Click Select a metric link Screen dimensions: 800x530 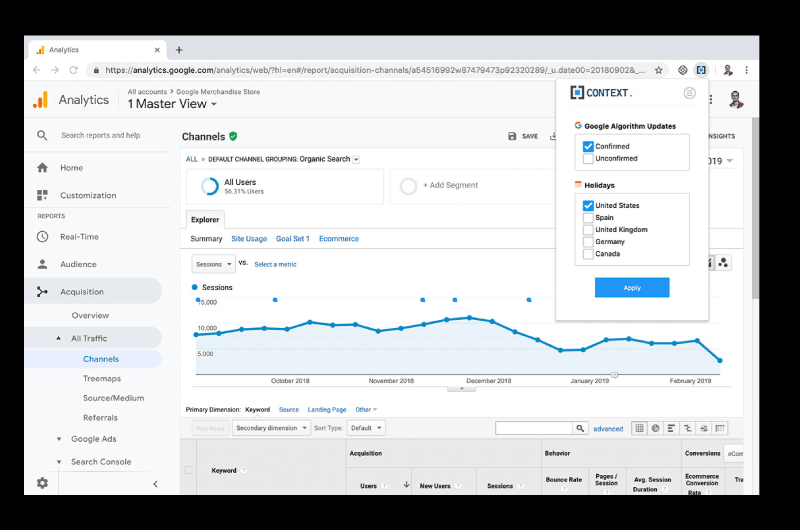(x=275, y=264)
